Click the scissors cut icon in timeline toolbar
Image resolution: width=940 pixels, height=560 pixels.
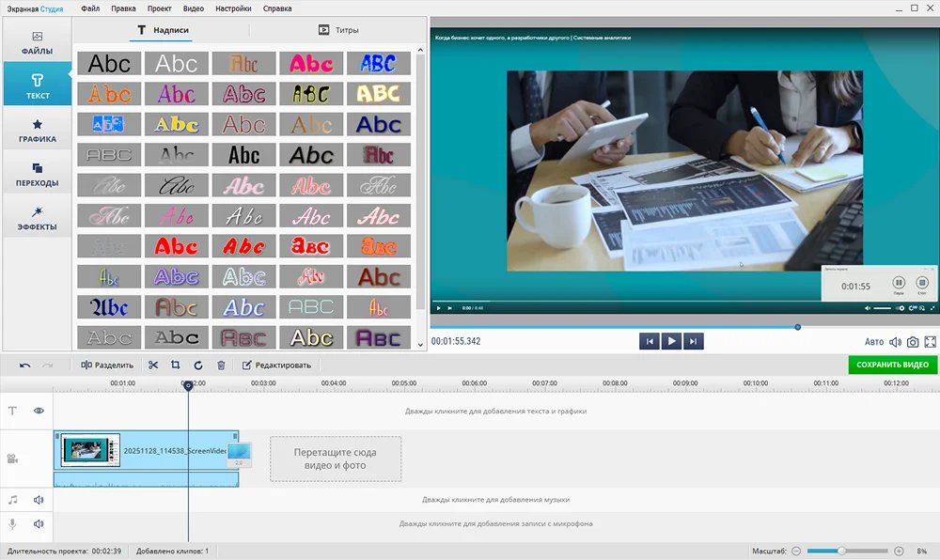[153, 365]
